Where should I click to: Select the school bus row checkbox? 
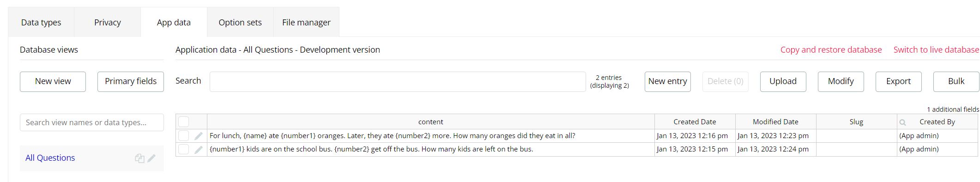click(x=184, y=149)
